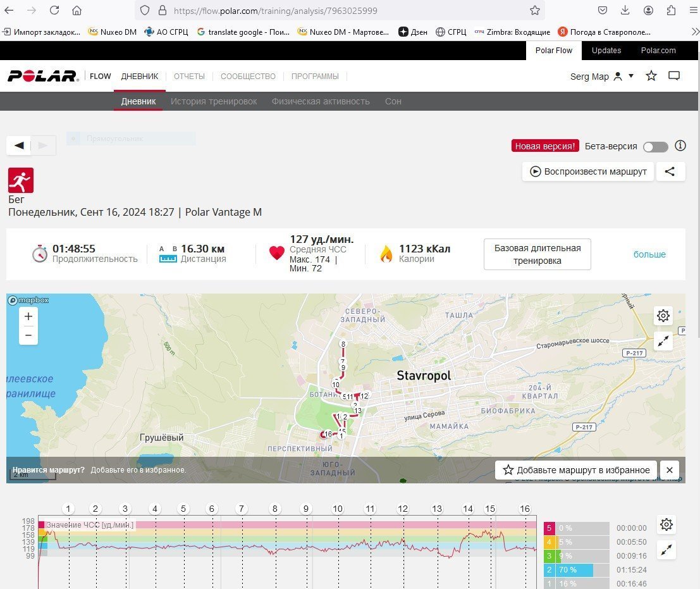Click the mapbox logo on the map
The image size is (700, 589).
point(28,300)
